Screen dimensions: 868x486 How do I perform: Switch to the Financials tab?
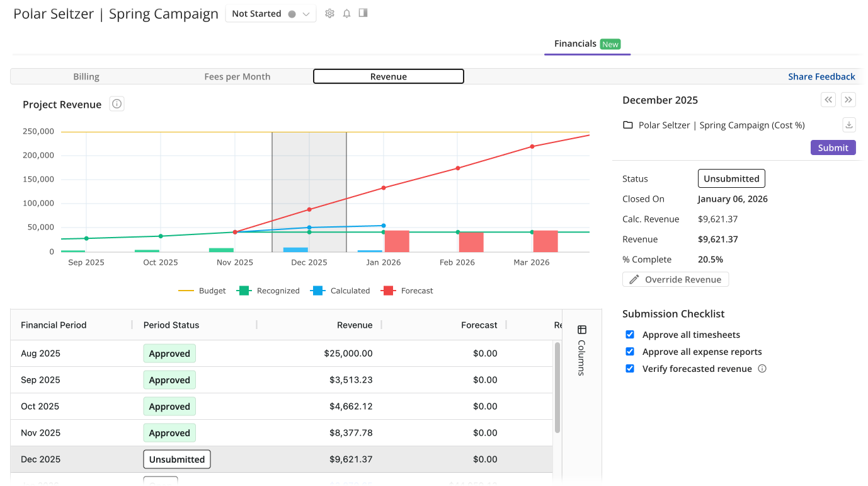[x=575, y=43]
